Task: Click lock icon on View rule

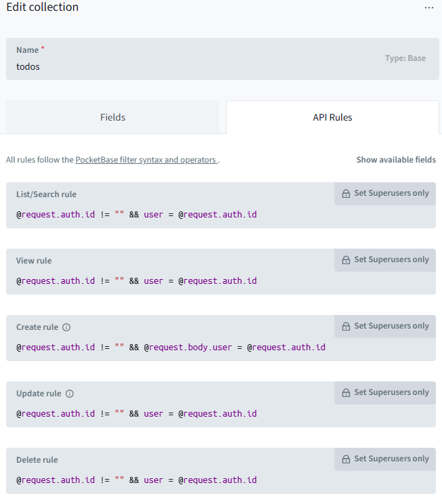Action: [x=346, y=260]
